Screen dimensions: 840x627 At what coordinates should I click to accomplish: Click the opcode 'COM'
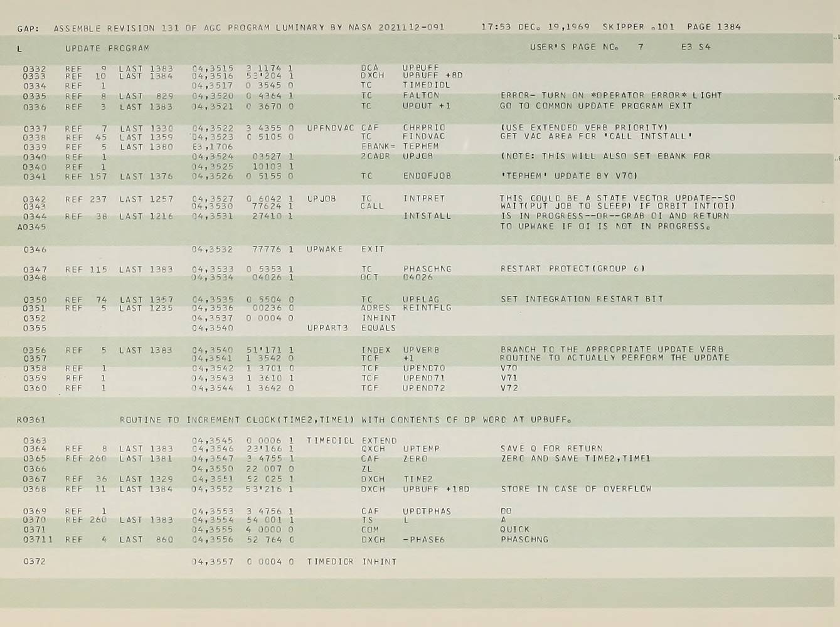point(369,530)
